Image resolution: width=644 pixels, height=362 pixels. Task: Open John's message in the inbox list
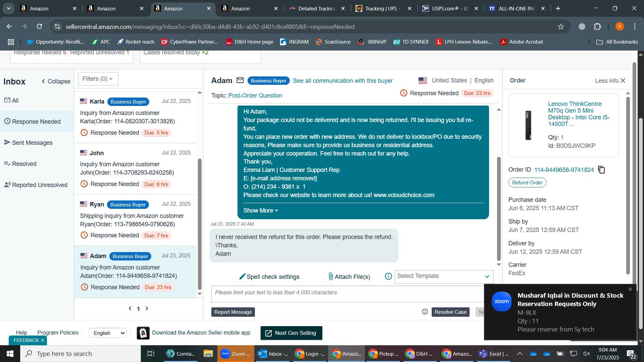[136, 169]
